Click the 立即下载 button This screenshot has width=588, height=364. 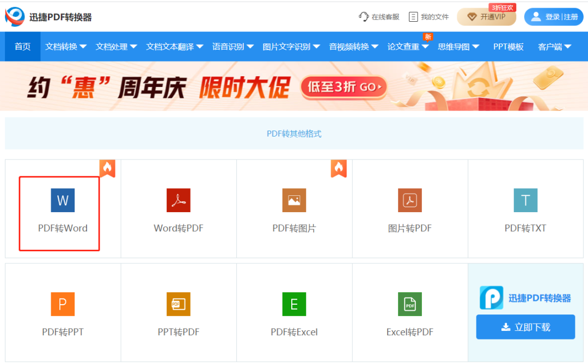click(525, 327)
